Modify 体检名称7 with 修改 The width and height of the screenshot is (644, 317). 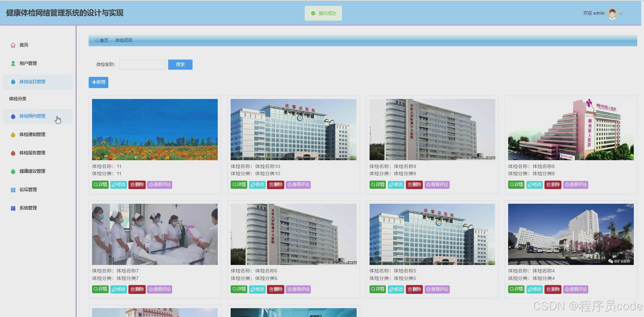click(119, 289)
